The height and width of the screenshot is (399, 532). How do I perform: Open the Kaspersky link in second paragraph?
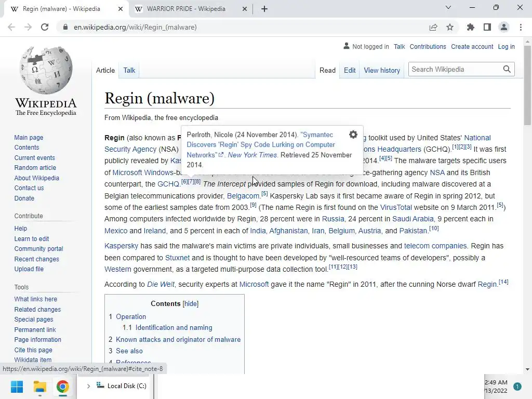[121, 246]
